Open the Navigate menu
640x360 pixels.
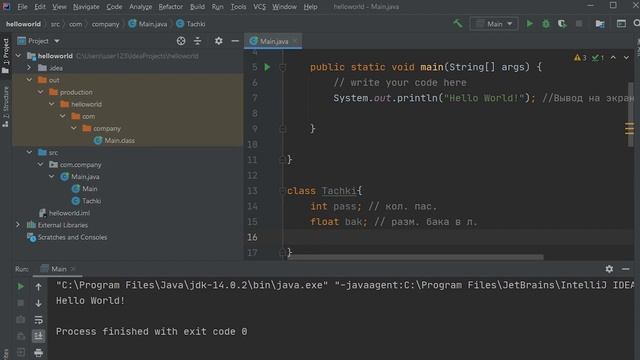[86, 7]
